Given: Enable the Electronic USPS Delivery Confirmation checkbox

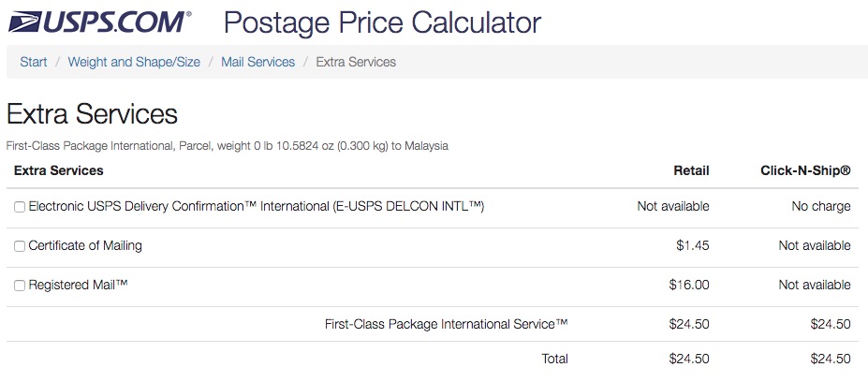Looking at the screenshot, I should [20, 207].
